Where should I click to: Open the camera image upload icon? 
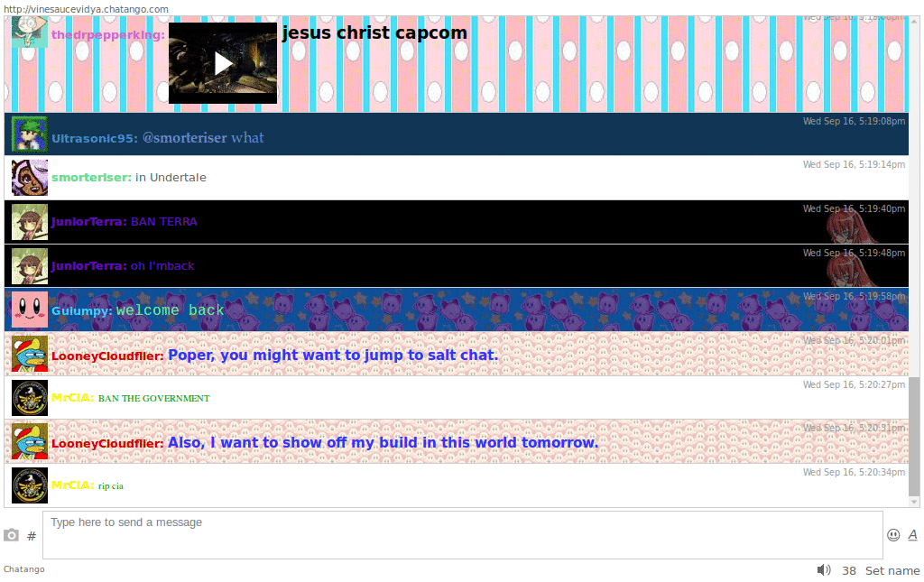(x=10, y=534)
